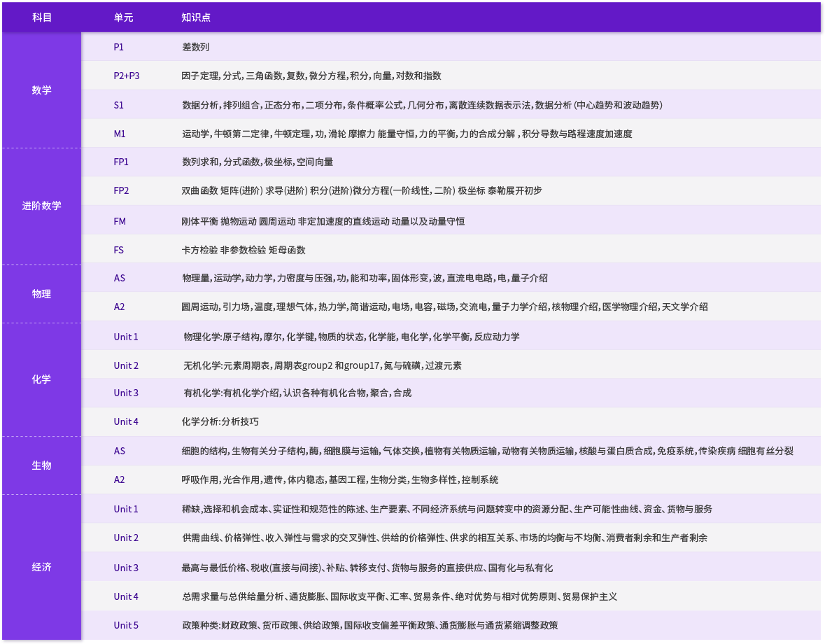Click the 单元 column header
This screenshot has width=825, height=644.
tap(123, 17)
